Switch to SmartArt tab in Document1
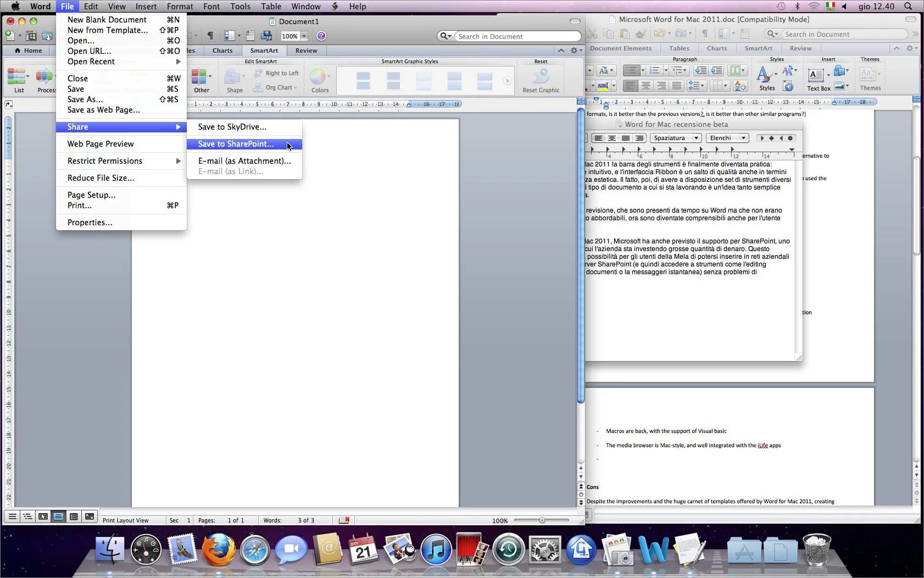The image size is (924, 578). point(264,51)
